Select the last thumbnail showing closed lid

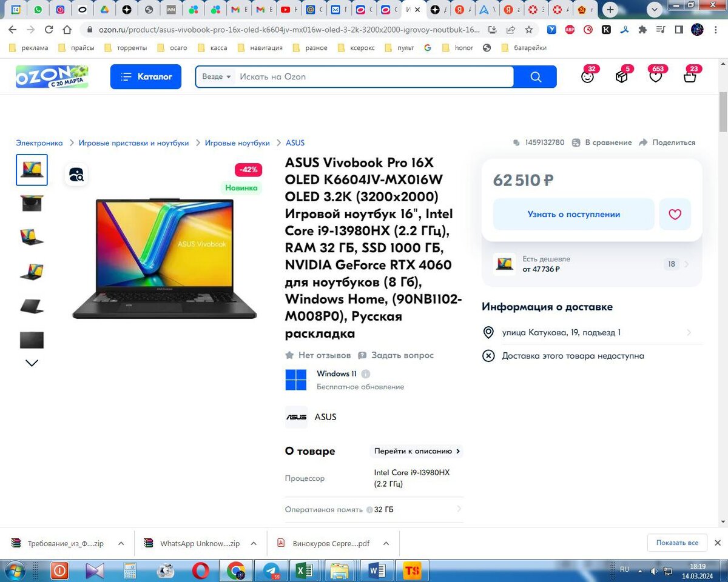[x=32, y=340]
